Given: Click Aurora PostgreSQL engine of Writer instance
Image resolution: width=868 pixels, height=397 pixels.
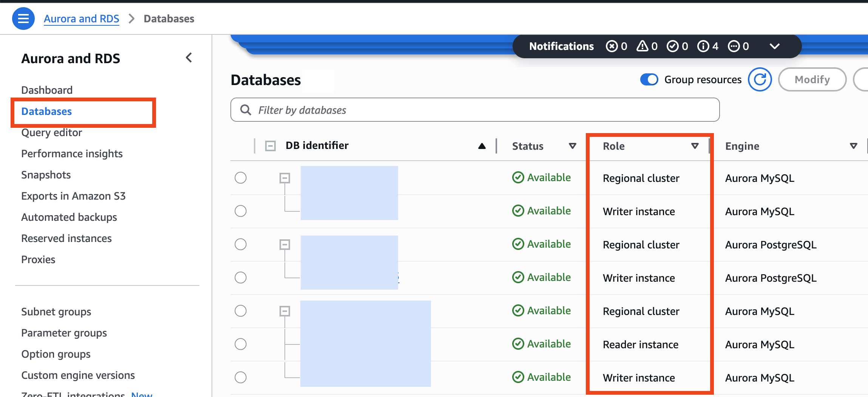Looking at the screenshot, I should point(771,278).
